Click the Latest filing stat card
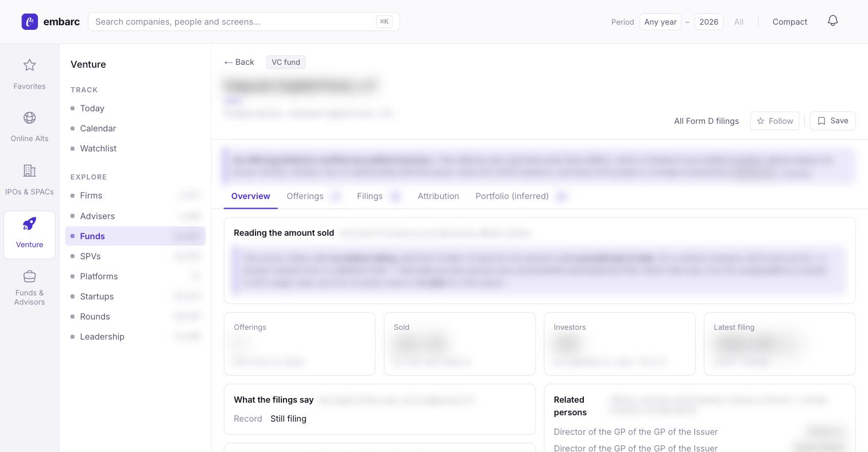Viewport: 868px width, 452px height. point(780,344)
